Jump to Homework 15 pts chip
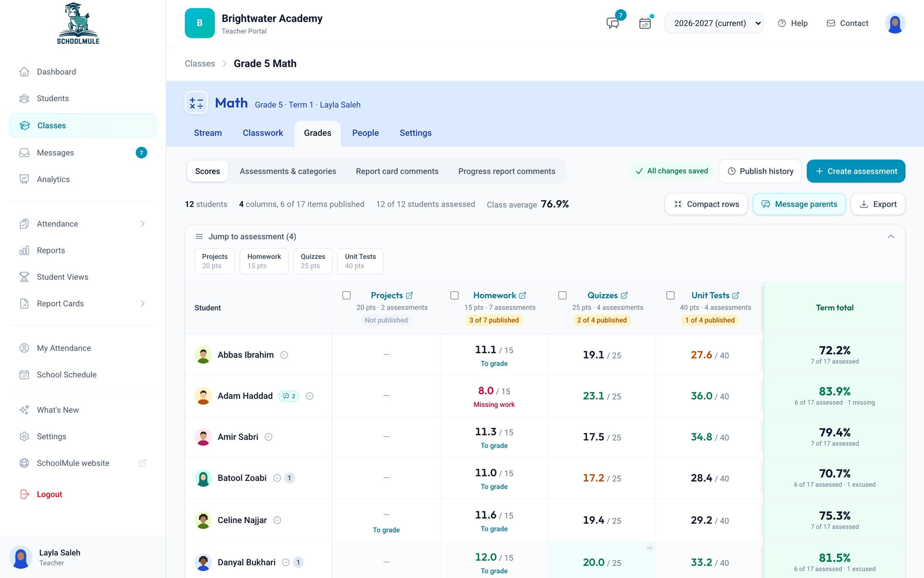Viewport: 924px width, 578px height. click(x=264, y=261)
